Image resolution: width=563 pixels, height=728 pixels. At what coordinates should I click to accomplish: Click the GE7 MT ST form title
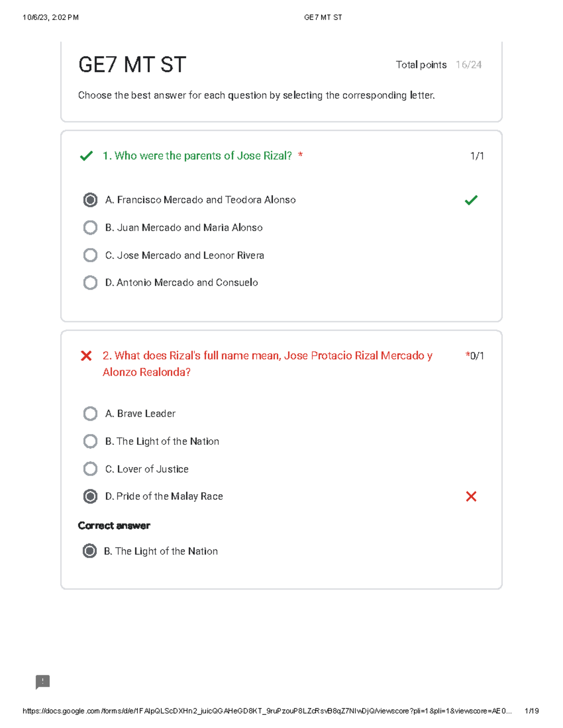[x=132, y=65]
